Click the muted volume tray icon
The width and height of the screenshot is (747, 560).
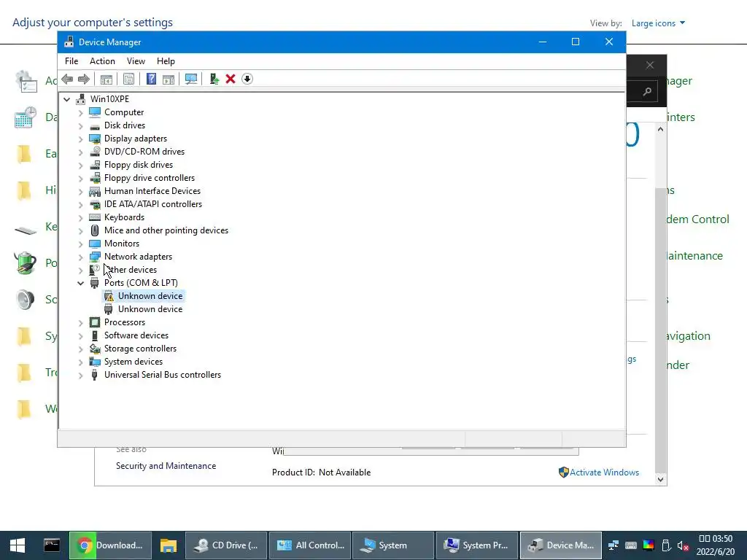(683, 545)
